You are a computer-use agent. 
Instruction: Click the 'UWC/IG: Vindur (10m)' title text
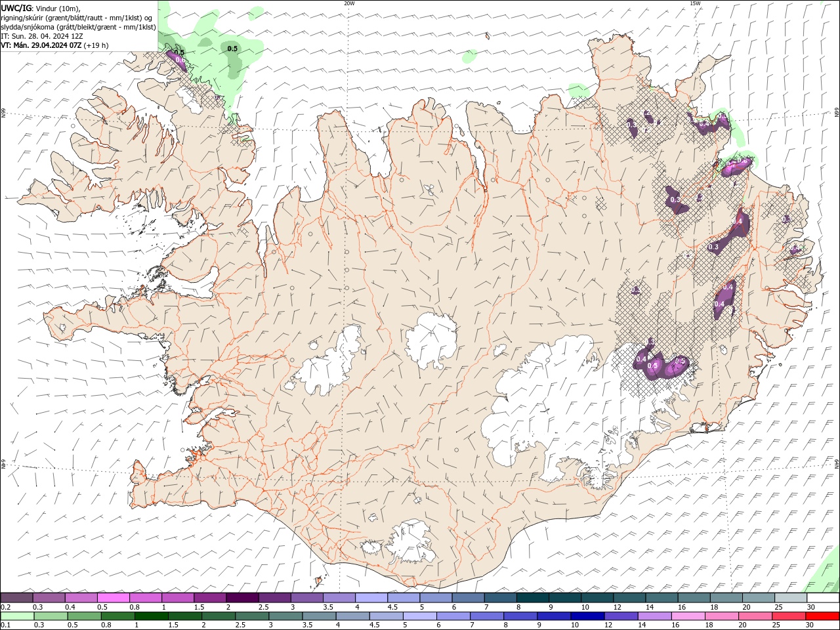pyautogui.click(x=41, y=8)
